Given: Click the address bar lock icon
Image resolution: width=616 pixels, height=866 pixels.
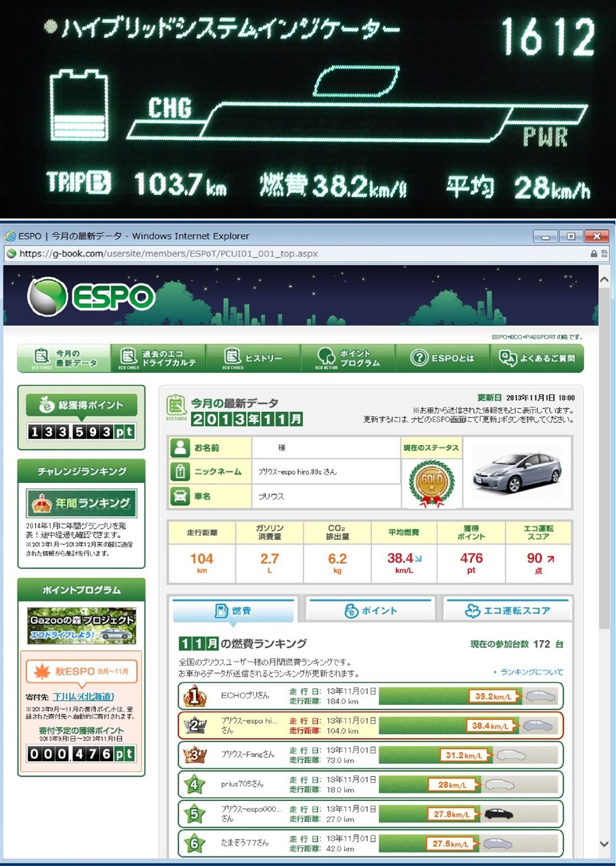Looking at the screenshot, I should [594, 254].
